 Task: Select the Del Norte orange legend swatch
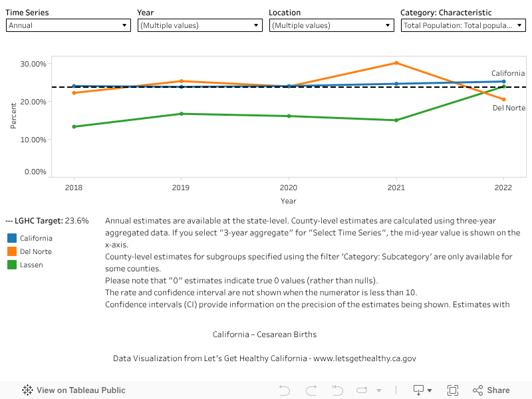tap(12, 251)
